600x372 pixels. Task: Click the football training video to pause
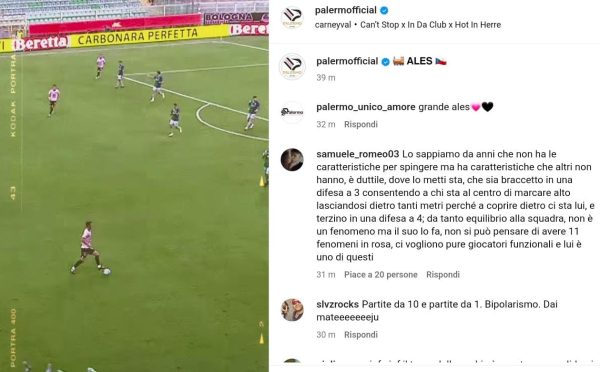pyautogui.click(x=134, y=186)
